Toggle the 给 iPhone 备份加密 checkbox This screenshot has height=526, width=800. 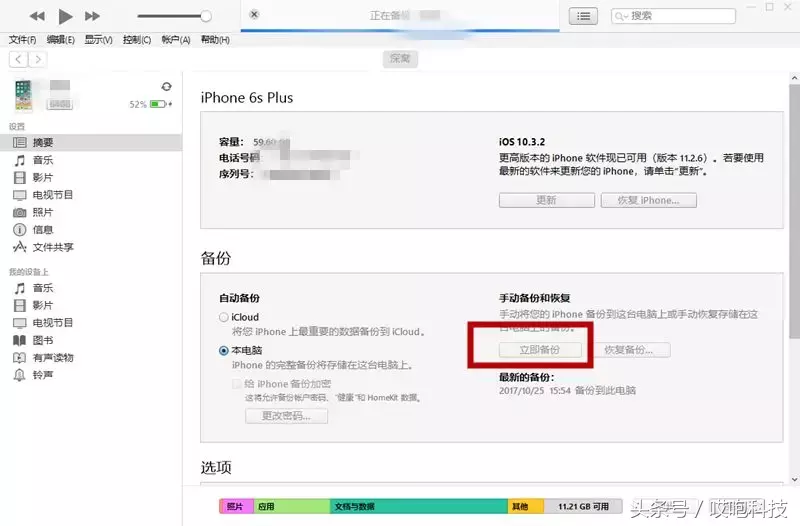(x=237, y=384)
